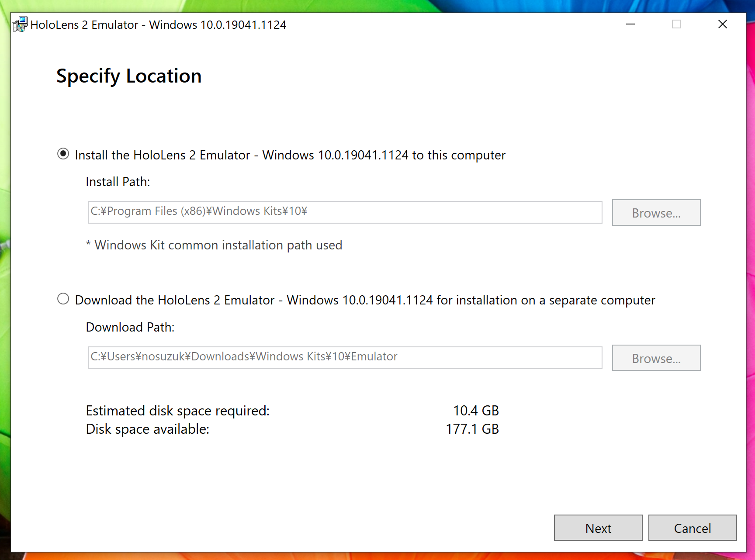Close the HoloLens 2 Emulator installer window
The height and width of the screenshot is (560, 755).
(723, 24)
